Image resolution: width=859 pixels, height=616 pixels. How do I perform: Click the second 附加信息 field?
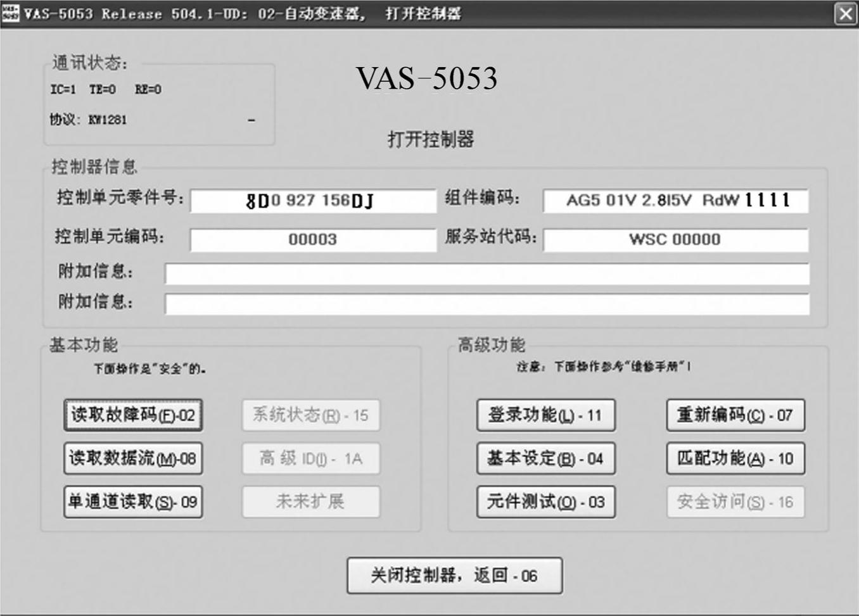(x=487, y=304)
